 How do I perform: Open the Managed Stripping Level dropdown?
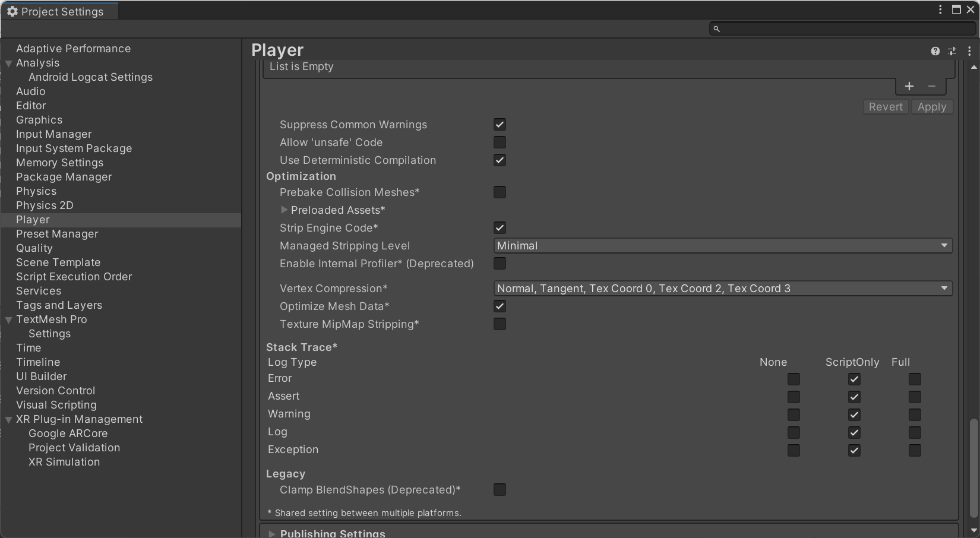click(x=722, y=246)
